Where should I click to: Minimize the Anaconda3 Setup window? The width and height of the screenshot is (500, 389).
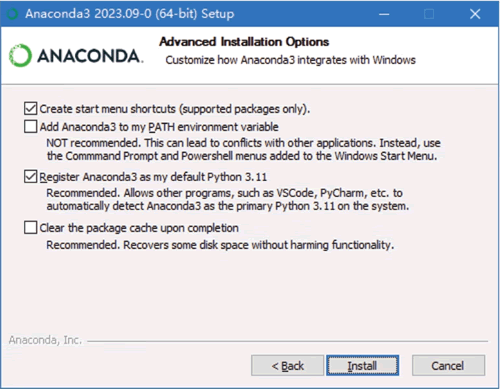384,14
